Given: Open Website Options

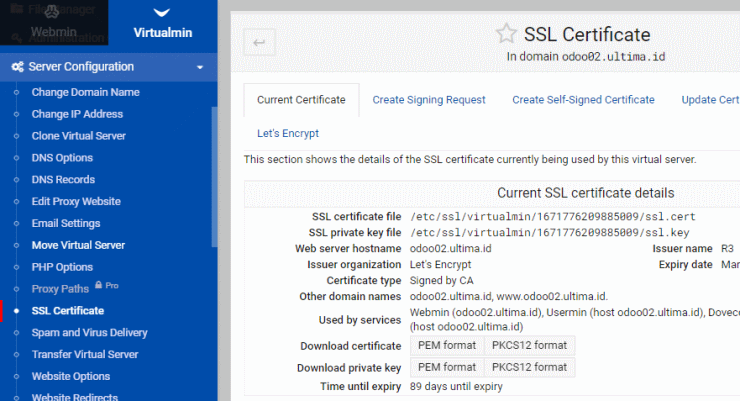Looking at the screenshot, I should [71, 376].
